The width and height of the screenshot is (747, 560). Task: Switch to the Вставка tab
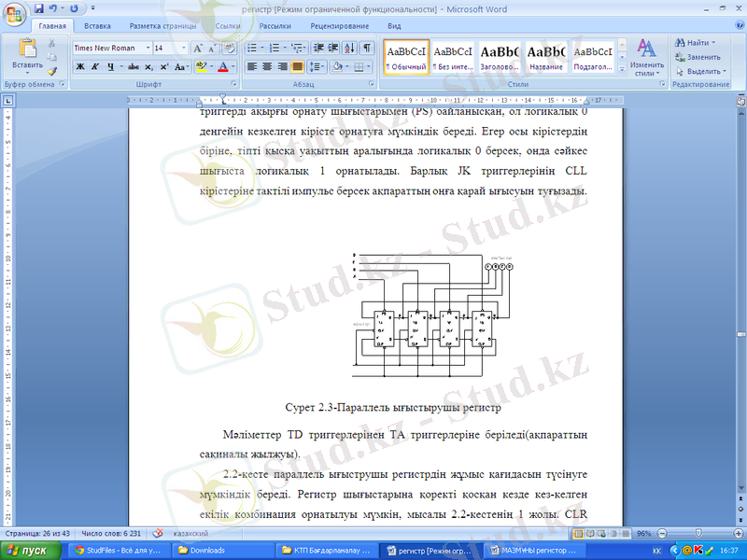click(x=97, y=27)
